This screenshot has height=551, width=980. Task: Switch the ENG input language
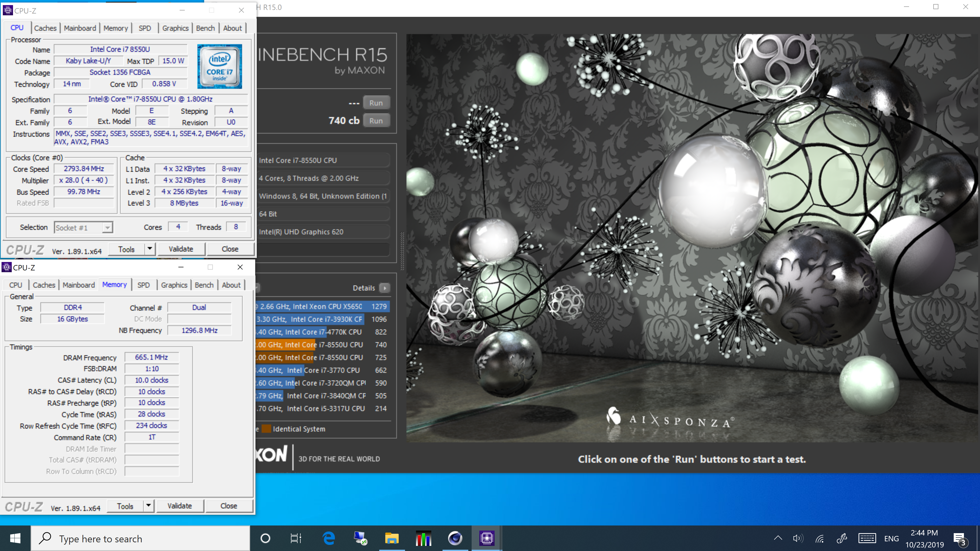click(x=891, y=539)
